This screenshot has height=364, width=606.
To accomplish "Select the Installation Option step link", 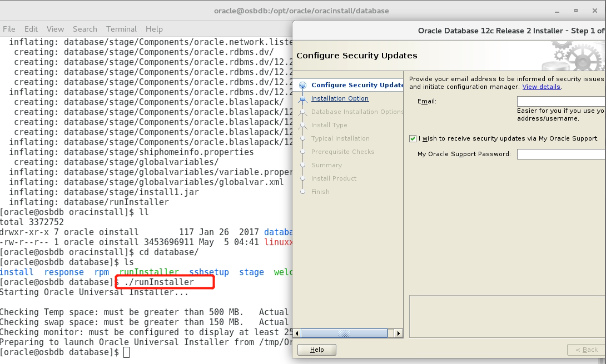I will click(x=340, y=98).
